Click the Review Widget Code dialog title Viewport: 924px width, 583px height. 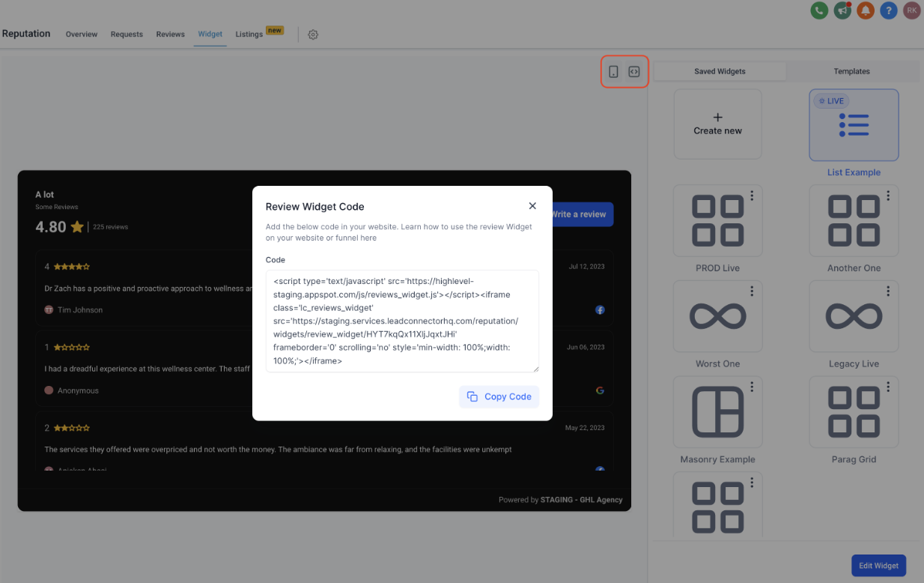point(315,207)
